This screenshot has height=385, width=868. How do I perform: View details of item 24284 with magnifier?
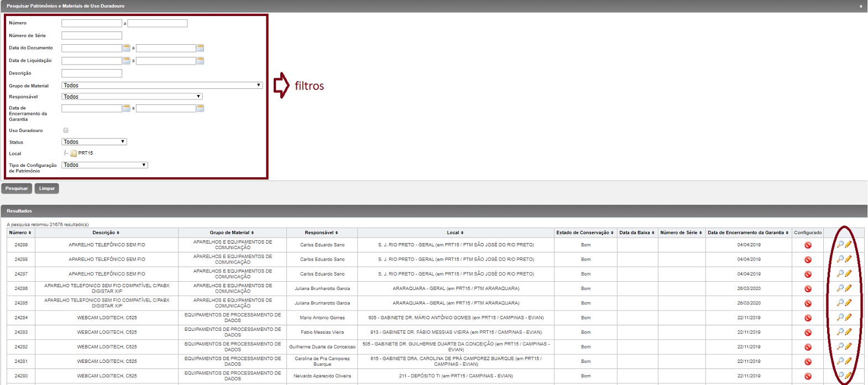(x=840, y=317)
